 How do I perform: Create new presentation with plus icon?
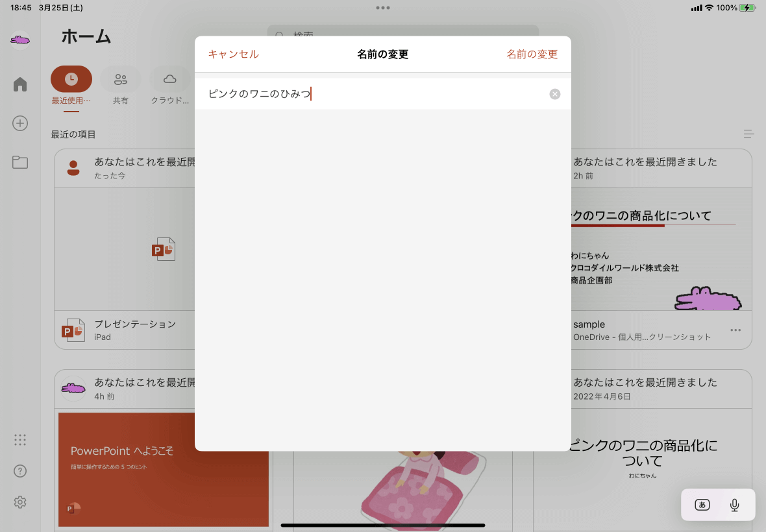[x=20, y=123]
